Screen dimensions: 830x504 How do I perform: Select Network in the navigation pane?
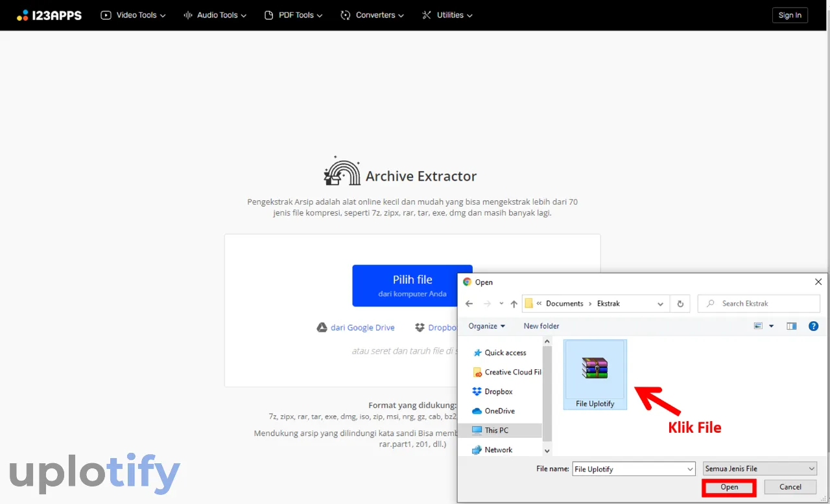499,450
